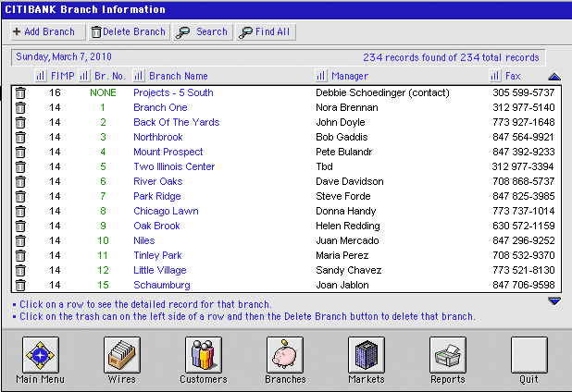The image size is (572, 392).
Task: Mark Mount Prospect's trash can icon
Action: pyautogui.click(x=20, y=152)
